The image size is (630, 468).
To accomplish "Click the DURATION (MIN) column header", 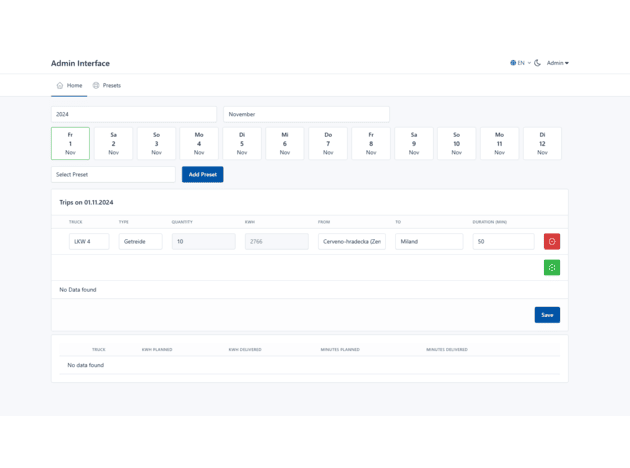I will [490, 222].
